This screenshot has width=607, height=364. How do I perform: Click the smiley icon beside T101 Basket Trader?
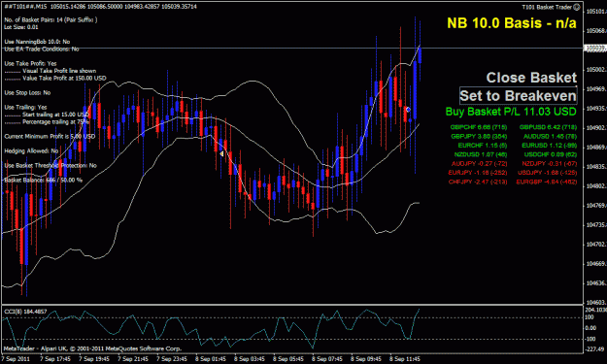(x=577, y=7)
